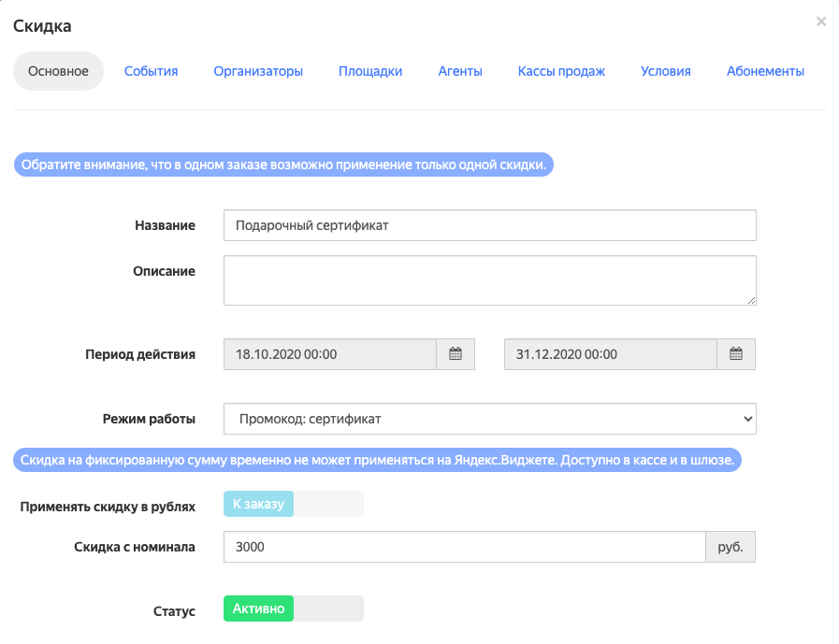Click the Название input field
Viewport: 839px width, 644px height.
(489, 225)
